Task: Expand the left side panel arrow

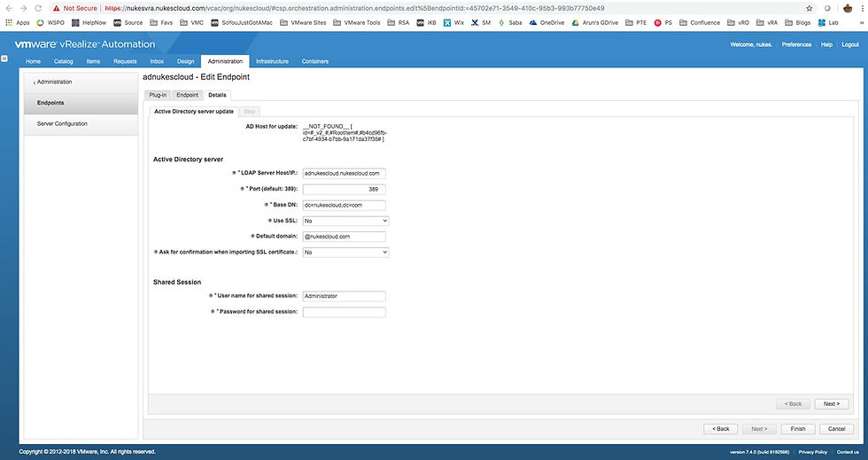Action: (x=4, y=58)
